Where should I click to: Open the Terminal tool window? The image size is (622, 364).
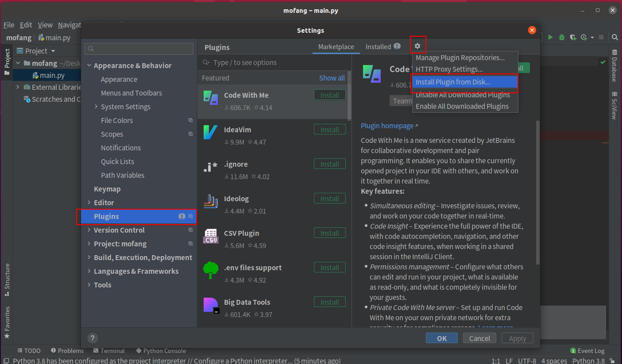click(109, 351)
